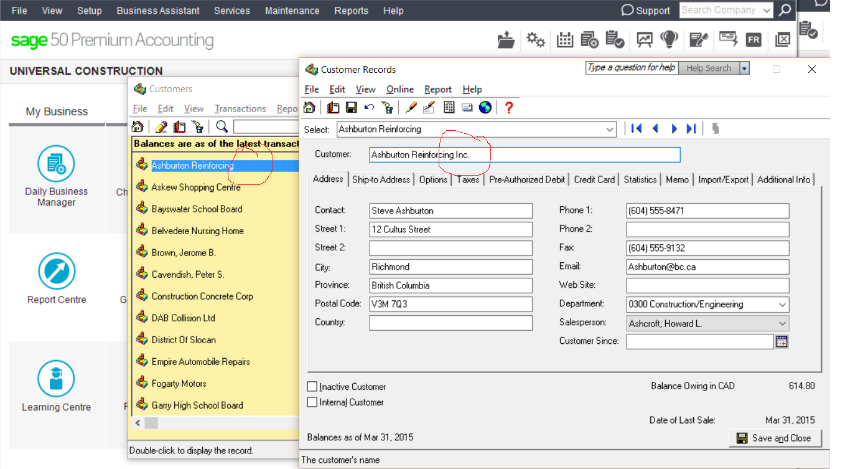Save record using the floppy disk icon
This screenshot has width=868, height=469.
click(x=352, y=108)
